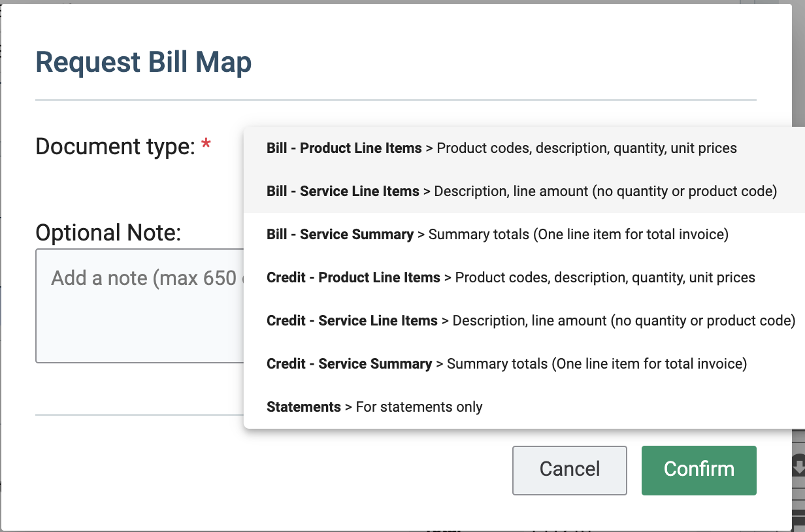Click the Request Bill Map heading
This screenshot has height=532, width=805.
pos(143,63)
